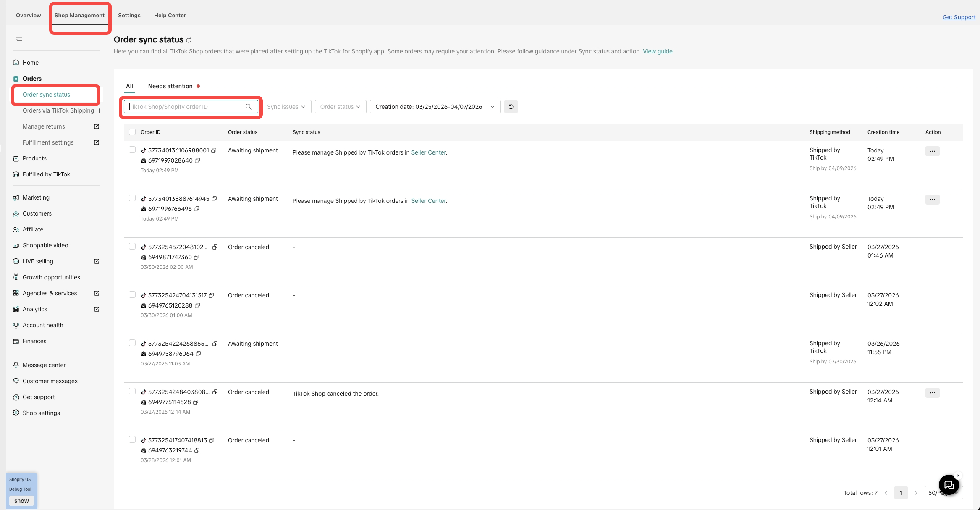Open the Overview tab
This screenshot has height=510, width=980.
(x=29, y=16)
